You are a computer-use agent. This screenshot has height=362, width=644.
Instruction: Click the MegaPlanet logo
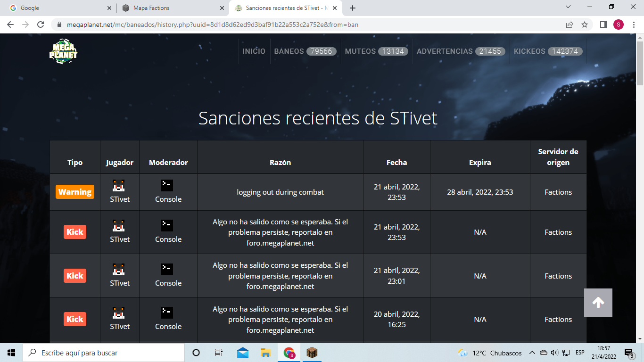click(x=63, y=51)
